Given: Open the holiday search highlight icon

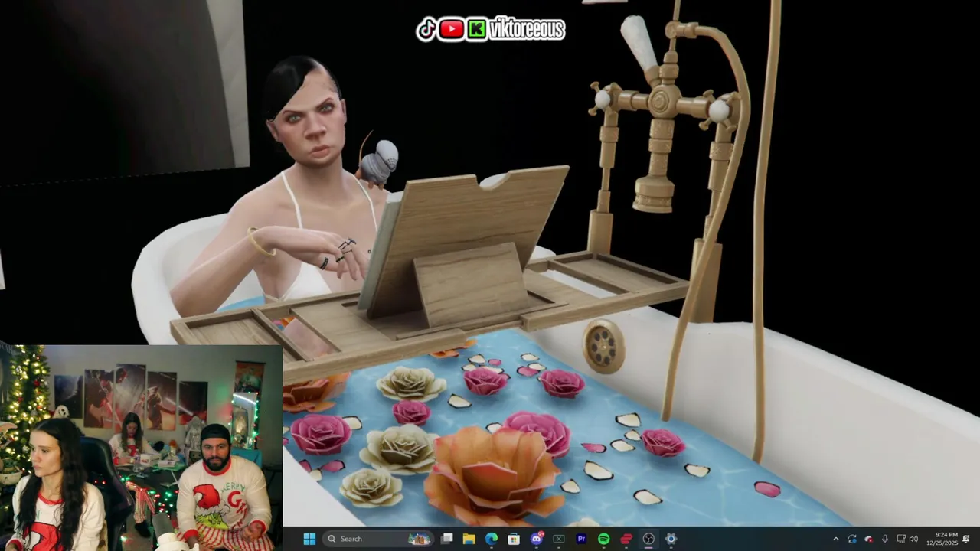Looking at the screenshot, I should tap(419, 539).
